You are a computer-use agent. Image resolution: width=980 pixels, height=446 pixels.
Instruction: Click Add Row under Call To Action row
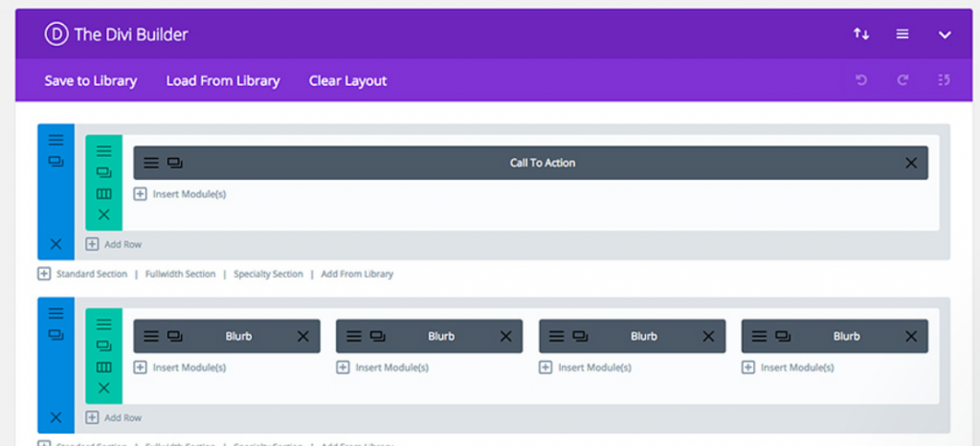coord(114,244)
